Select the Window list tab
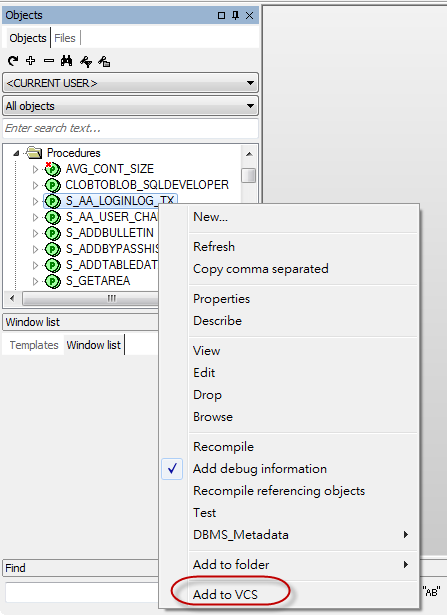Screen dimensions: 447x615 click(x=94, y=345)
